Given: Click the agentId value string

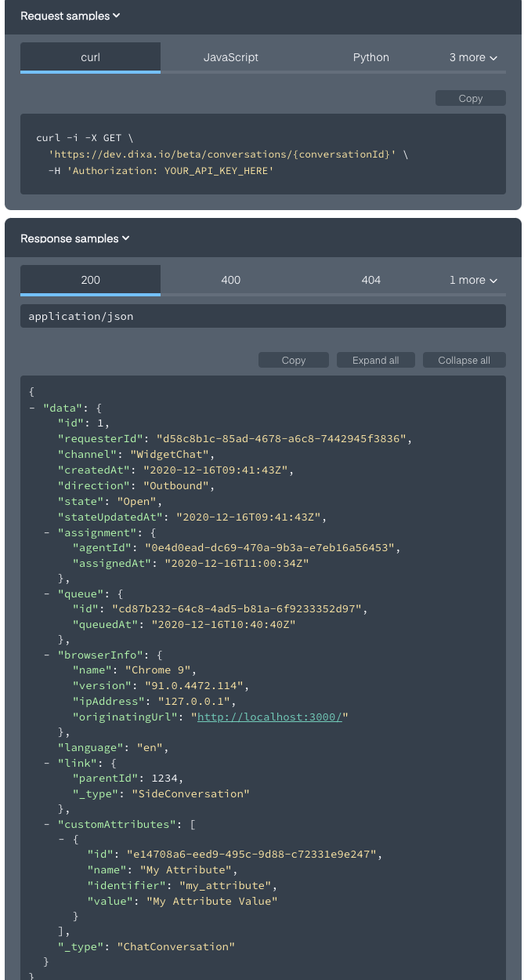Looking at the screenshot, I should click(x=269, y=547).
